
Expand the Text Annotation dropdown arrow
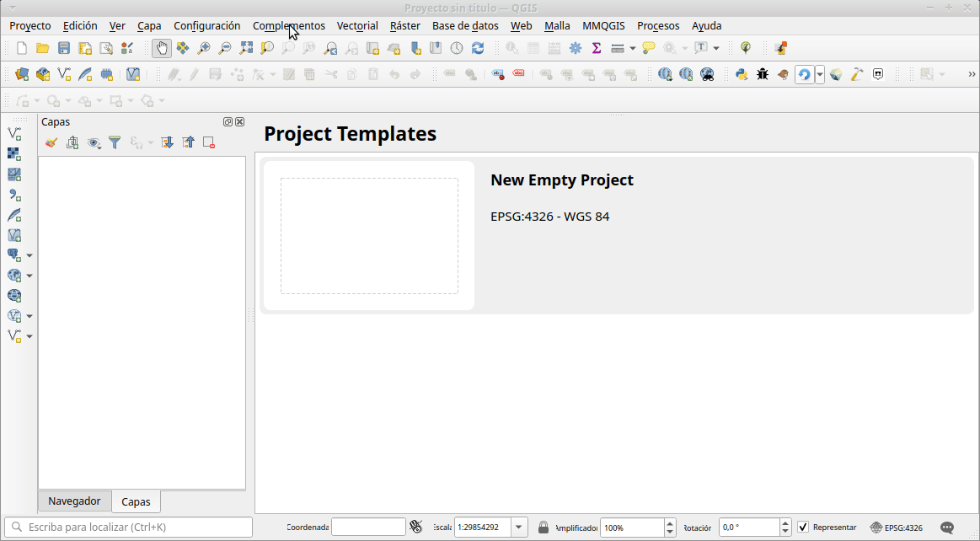pos(716,48)
